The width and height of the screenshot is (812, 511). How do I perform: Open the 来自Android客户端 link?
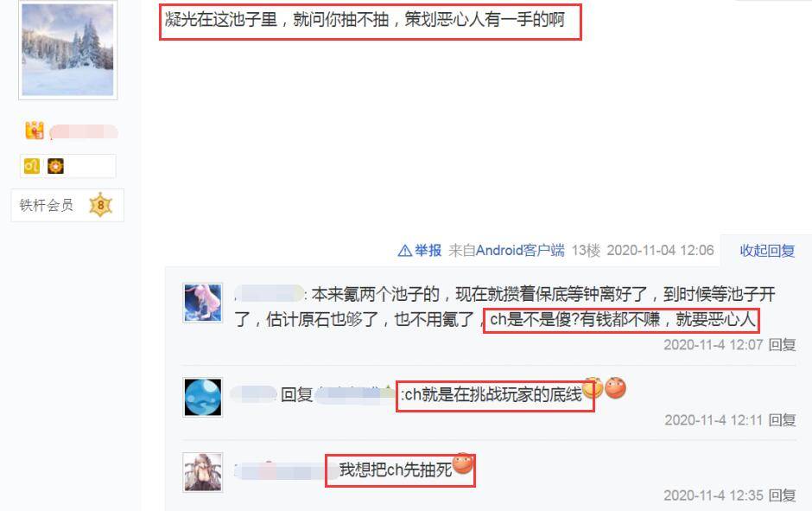(x=506, y=251)
